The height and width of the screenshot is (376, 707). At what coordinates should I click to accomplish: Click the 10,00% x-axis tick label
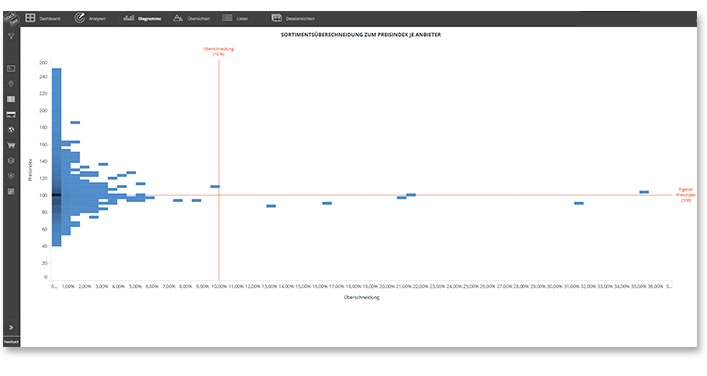pos(219,286)
